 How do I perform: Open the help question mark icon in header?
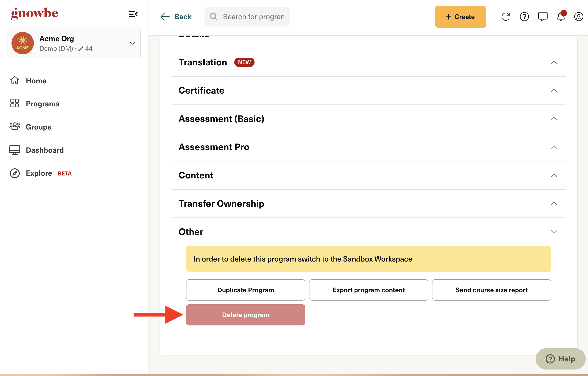click(x=524, y=17)
